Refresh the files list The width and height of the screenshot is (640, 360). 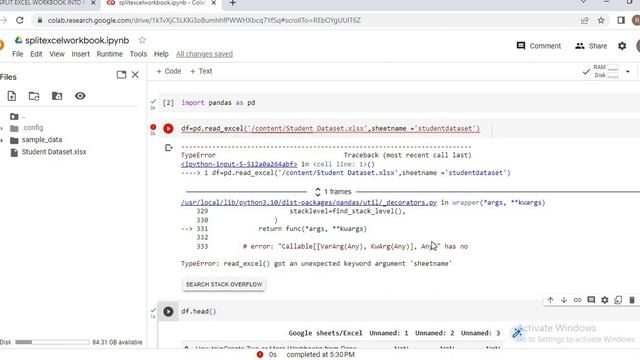tap(34, 96)
